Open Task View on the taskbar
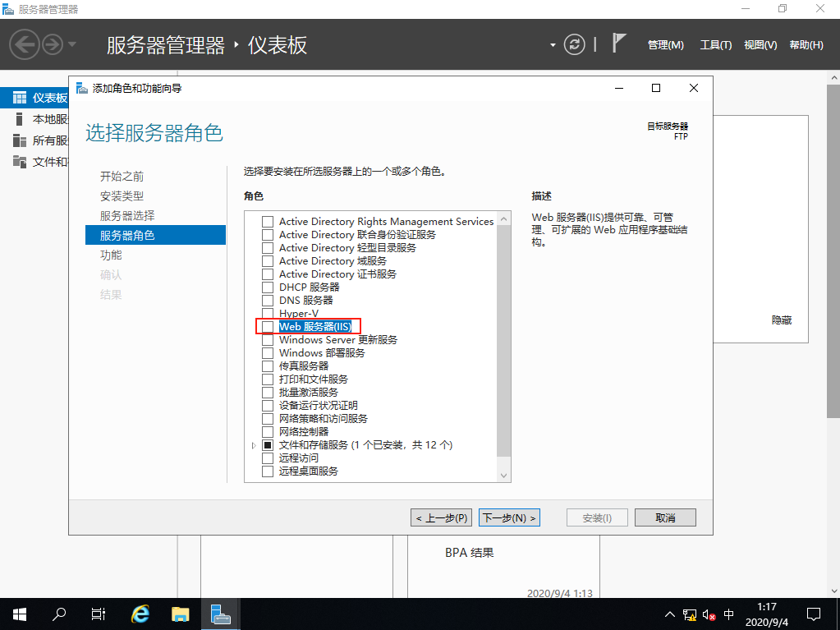This screenshot has height=630, width=840. point(99,614)
